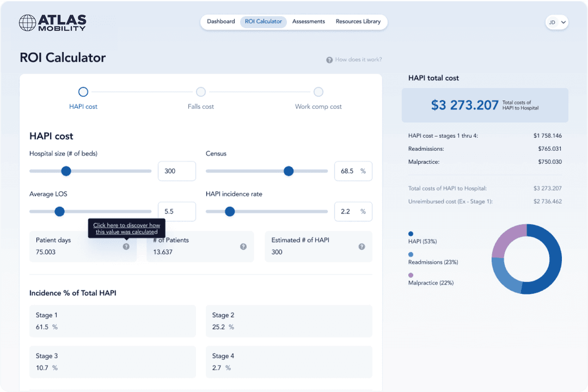Click the Readmissions legend dot

[x=411, y=254]
